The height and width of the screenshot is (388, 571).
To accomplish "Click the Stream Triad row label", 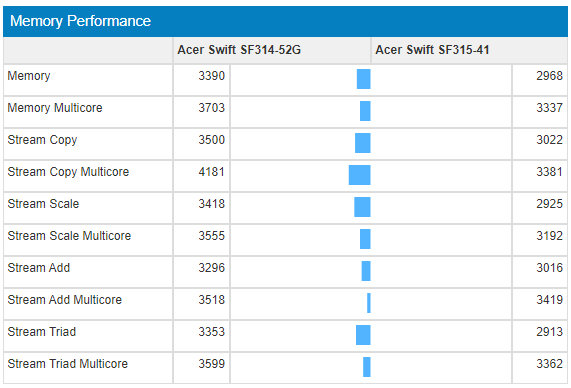I will coord(42,332).
